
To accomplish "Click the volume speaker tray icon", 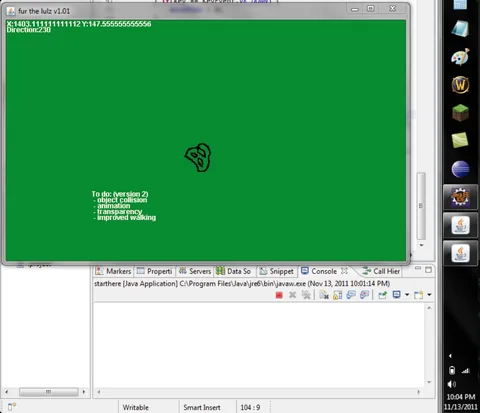I will tap(452, 384).
